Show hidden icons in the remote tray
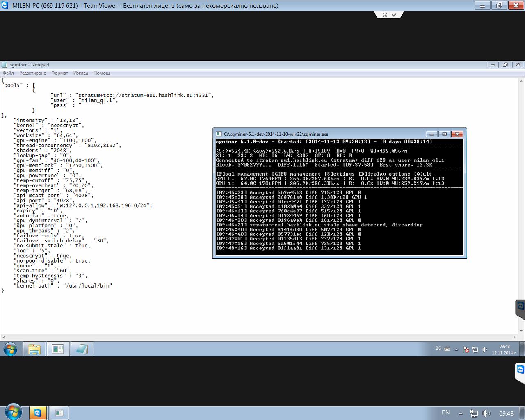The image size is (525, 420). pyautogui.click(x=457, y=349)
